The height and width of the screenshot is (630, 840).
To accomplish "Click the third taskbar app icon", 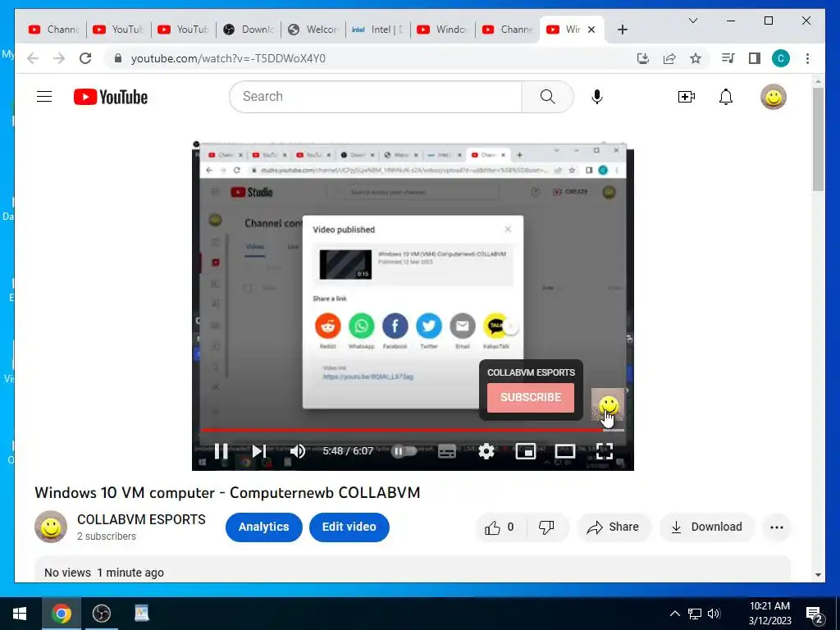I will [141, 614].
